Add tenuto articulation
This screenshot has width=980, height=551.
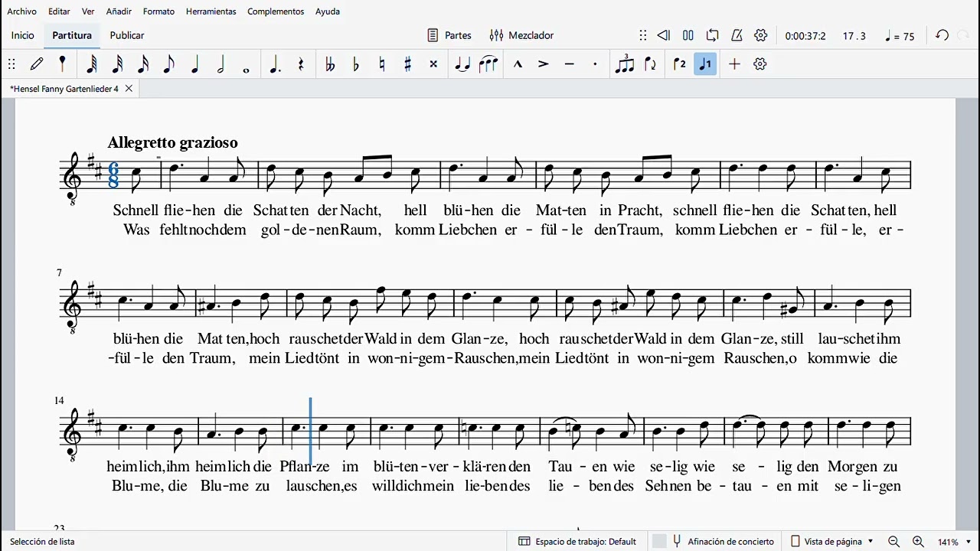pos(569,64)
